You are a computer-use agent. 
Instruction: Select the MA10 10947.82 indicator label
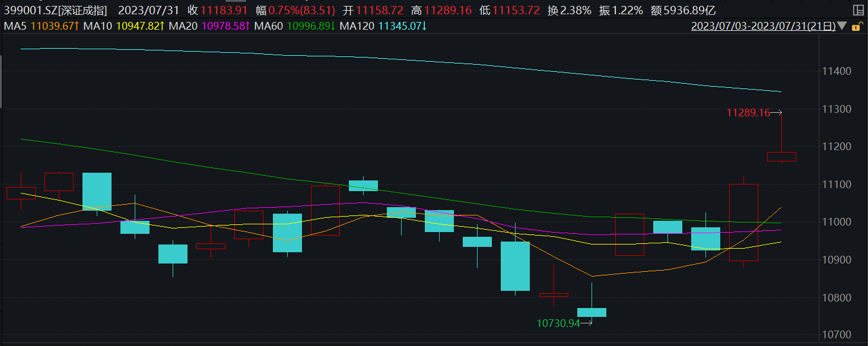pos(124,26)
